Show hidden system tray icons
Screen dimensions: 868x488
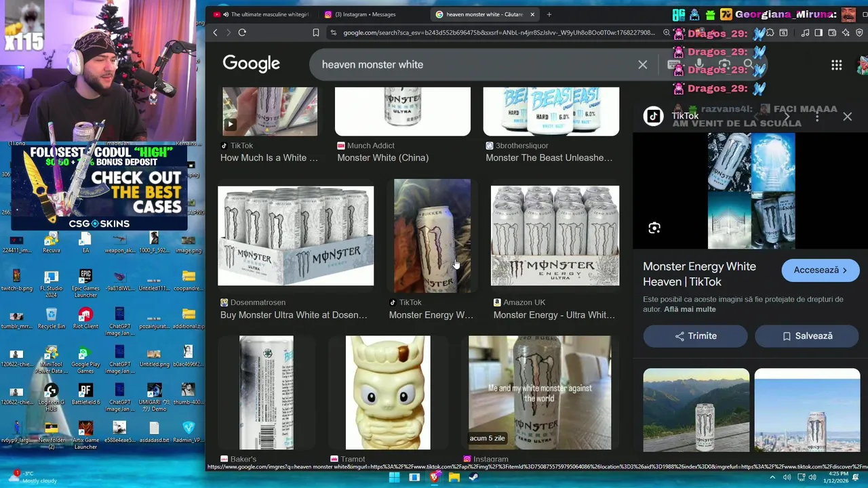pos(772,477)
